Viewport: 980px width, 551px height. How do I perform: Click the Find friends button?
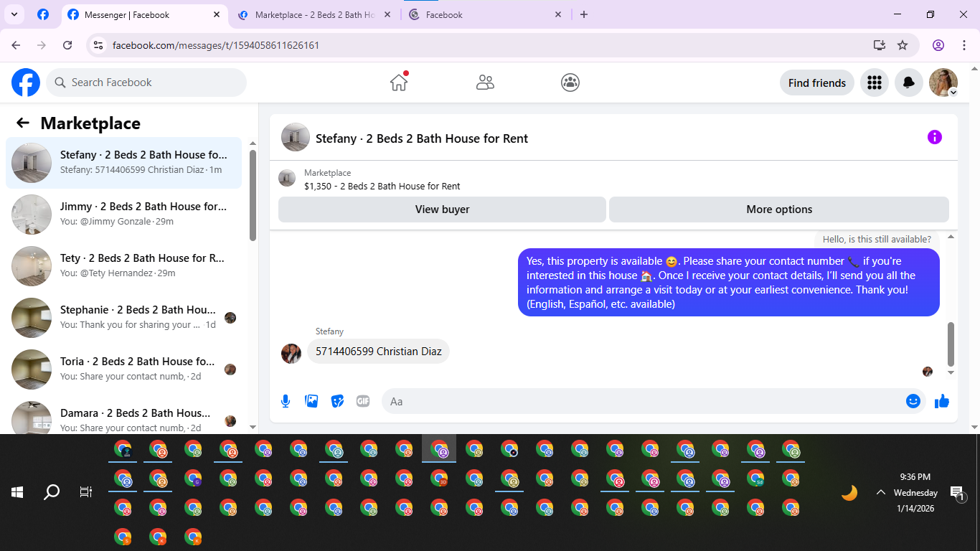tap(817, 83)
